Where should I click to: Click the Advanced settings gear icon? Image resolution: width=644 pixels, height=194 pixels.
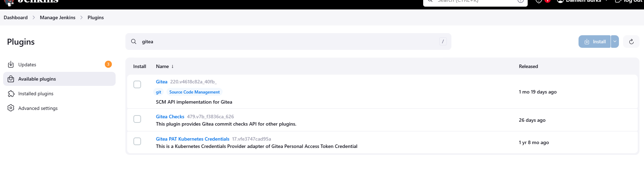click(11, 108)
